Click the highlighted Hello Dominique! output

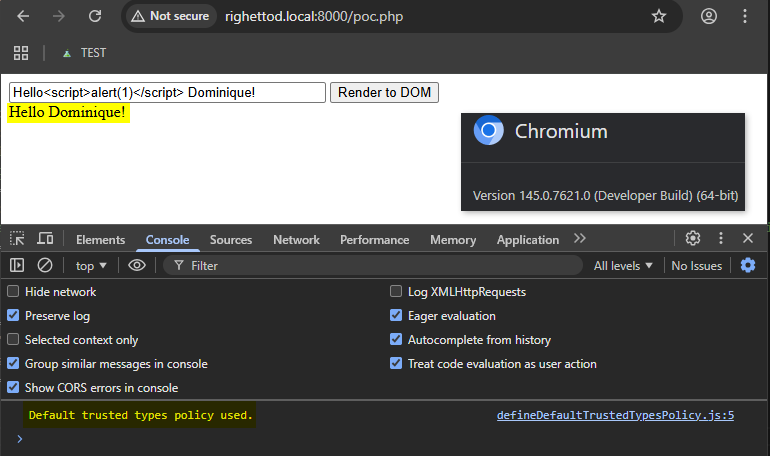point(68,112)
